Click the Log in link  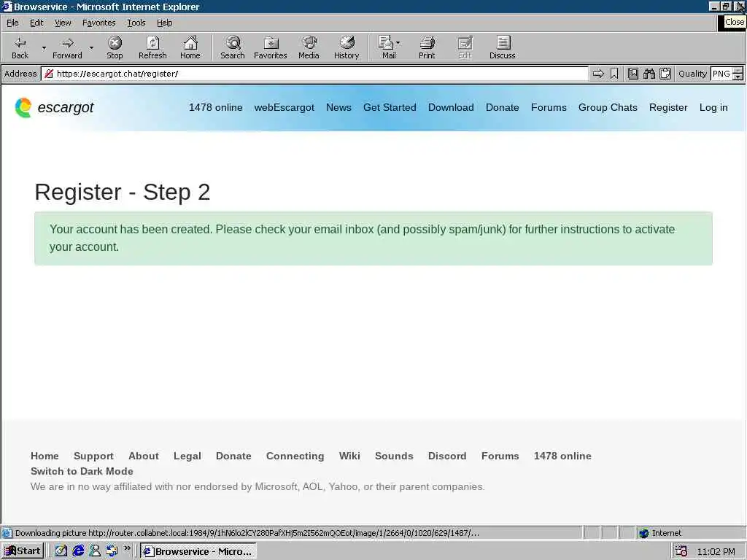coord(713,108)
